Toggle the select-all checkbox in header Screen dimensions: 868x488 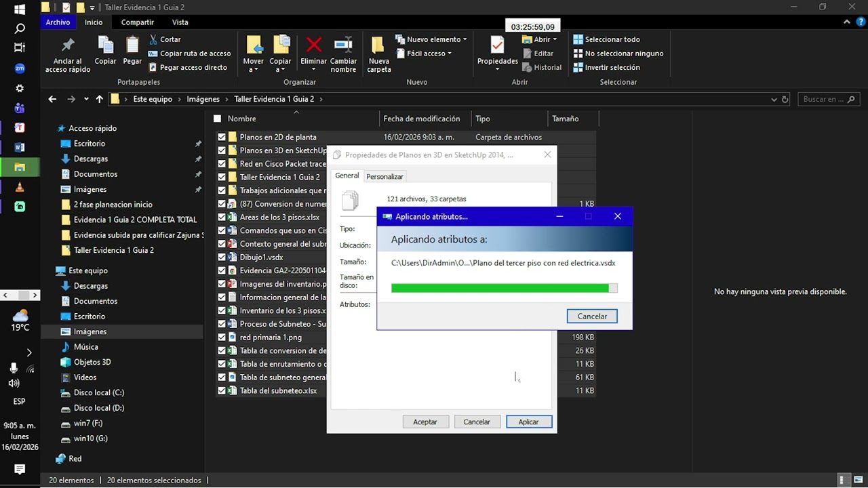217,119
